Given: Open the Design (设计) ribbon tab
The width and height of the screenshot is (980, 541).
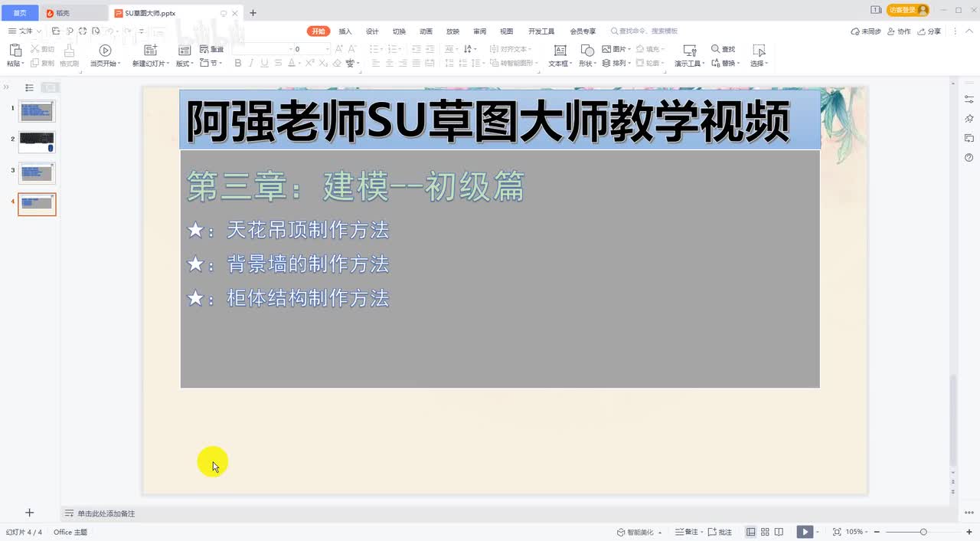Looking at the screenshot, I should (x=372, y=31).
